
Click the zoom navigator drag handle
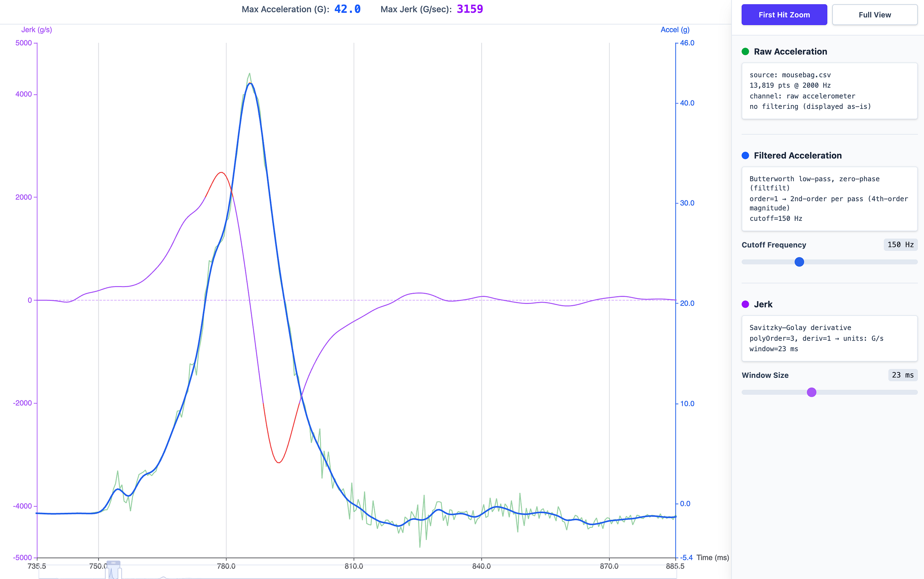point(114,563)
